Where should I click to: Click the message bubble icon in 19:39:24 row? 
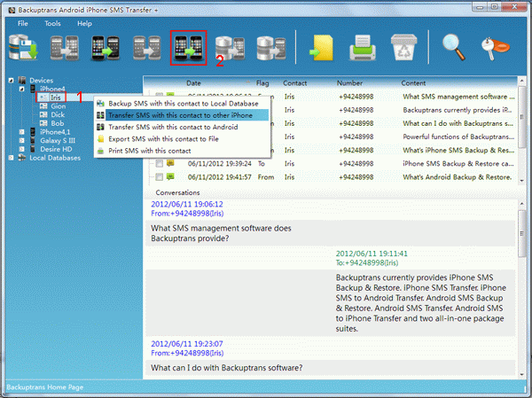(170, 163)
